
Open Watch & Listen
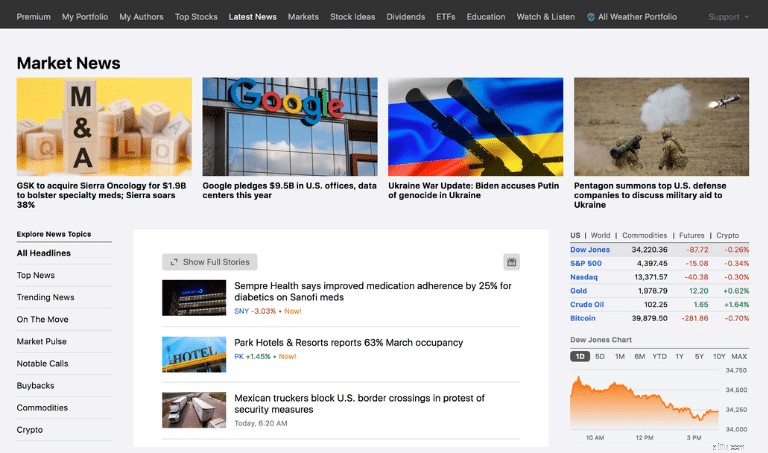pyautogui.click(x=546, y=17)
